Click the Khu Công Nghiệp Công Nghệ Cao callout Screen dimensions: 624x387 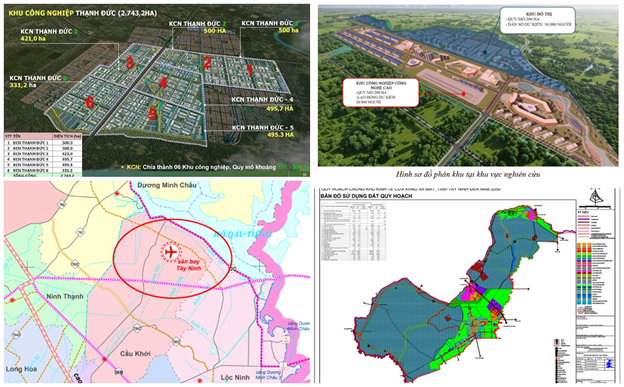pyautogui.click(x=380, y=92)
